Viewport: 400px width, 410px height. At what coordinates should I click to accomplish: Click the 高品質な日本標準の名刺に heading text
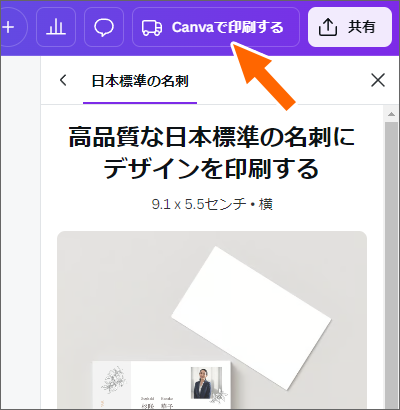pyautogui.click(x=212, y=137)
